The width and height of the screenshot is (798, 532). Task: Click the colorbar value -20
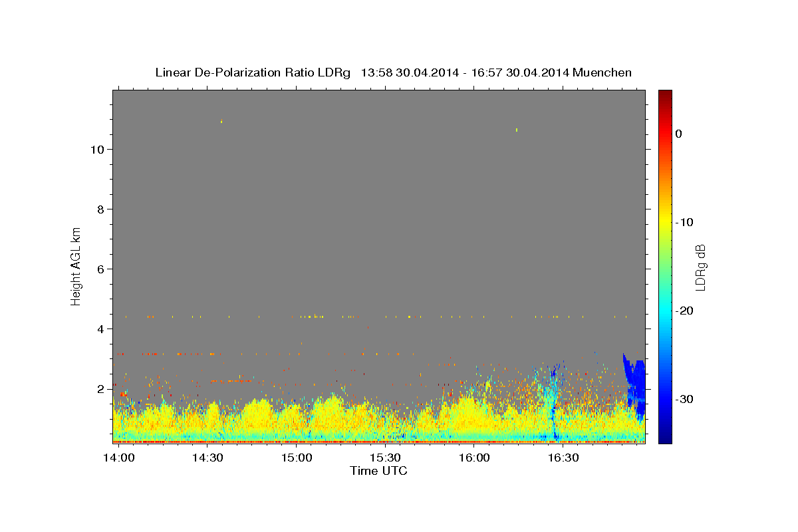tap(685, 311)
